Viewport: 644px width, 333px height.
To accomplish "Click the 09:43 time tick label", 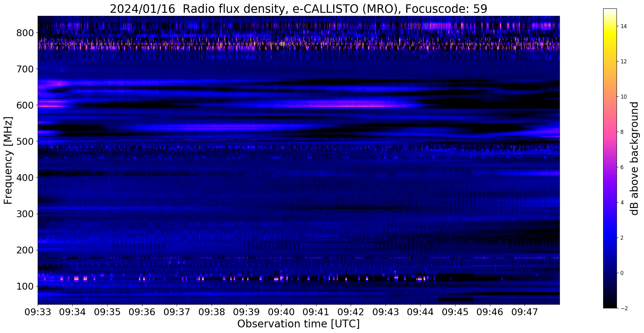I will coord(386,312).
